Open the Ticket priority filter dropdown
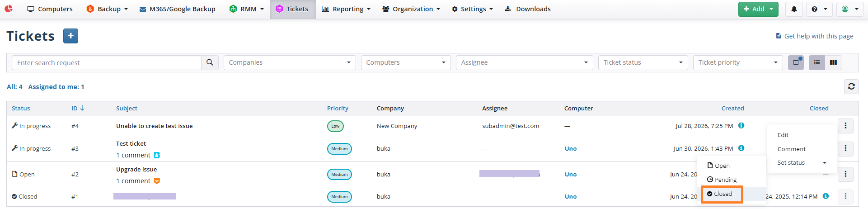This screenshot has height=209, width=868. click(x=738, y=62)
